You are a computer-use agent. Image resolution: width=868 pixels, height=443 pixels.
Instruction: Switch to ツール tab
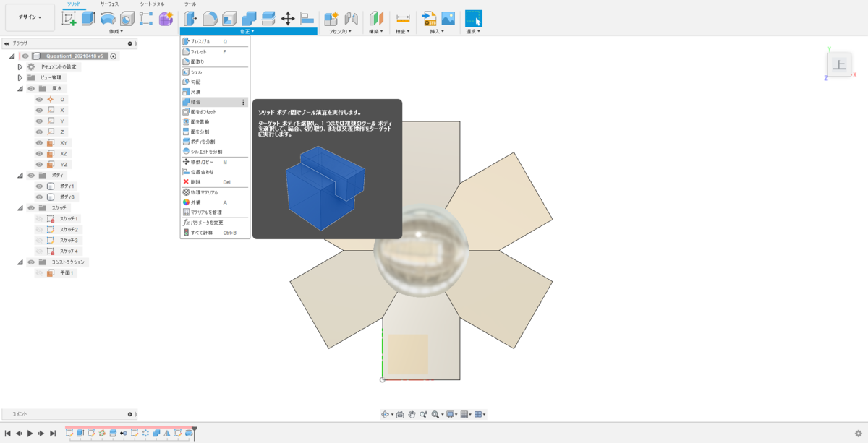190,4
